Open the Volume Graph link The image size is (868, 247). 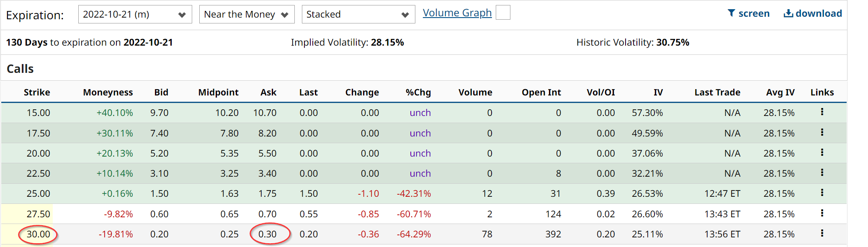click(457, 13)
